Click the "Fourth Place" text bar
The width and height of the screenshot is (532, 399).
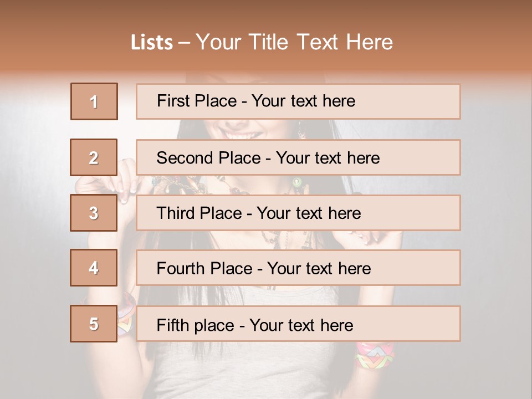click(298, 268)
